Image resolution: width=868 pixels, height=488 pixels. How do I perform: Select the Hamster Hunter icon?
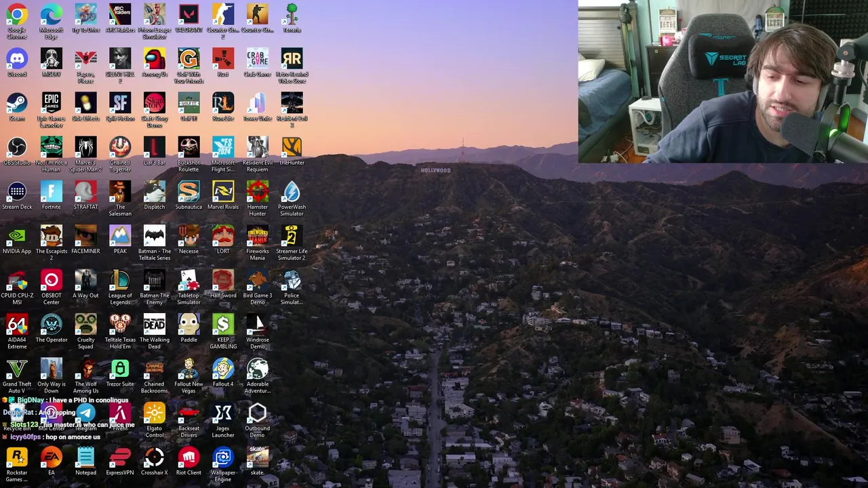(x=258, y=191)
